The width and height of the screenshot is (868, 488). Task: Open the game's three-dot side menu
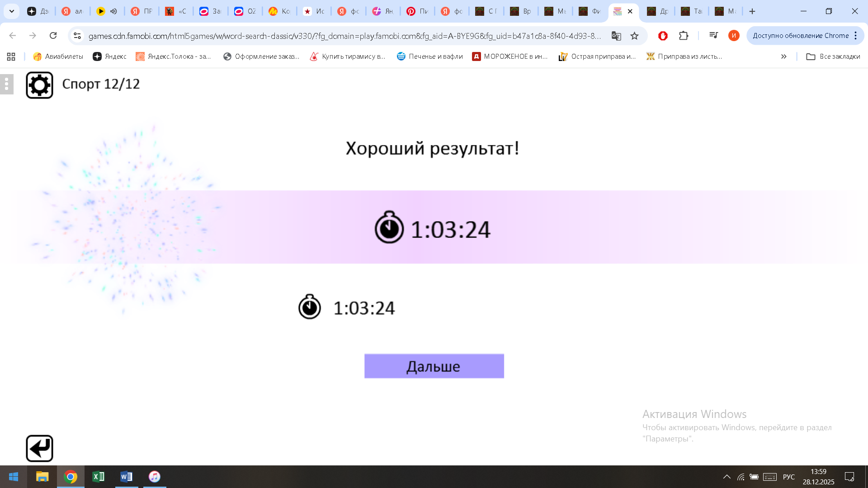[x=6, y=84]
